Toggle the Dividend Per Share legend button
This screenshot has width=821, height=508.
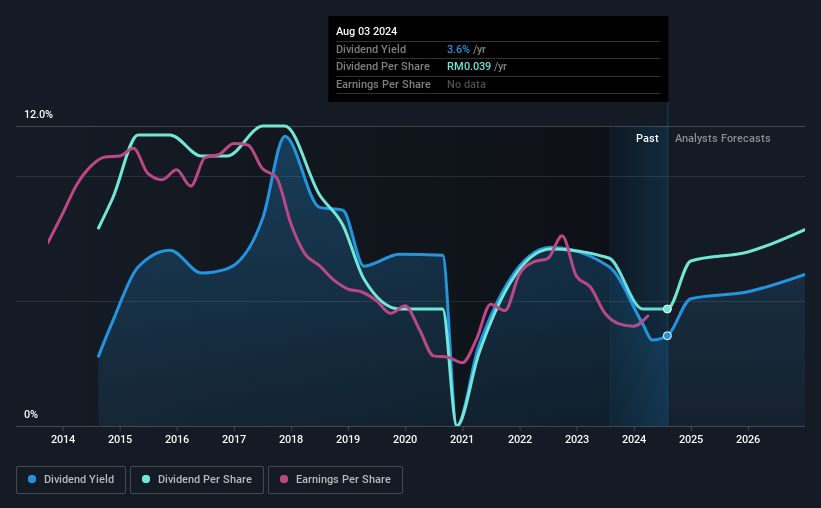[197, 480]
